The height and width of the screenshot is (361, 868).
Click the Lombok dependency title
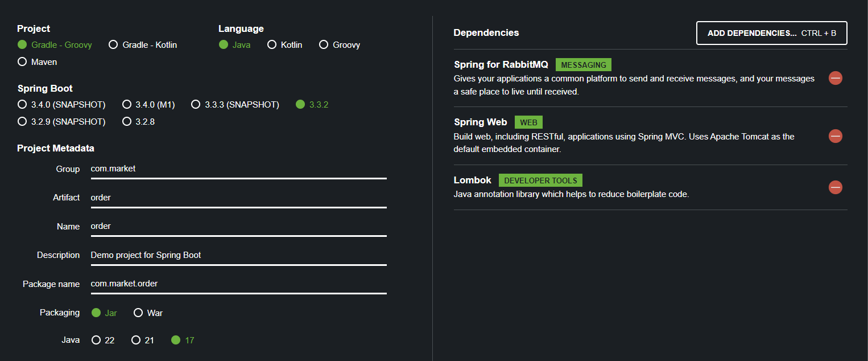pos(473,180)
